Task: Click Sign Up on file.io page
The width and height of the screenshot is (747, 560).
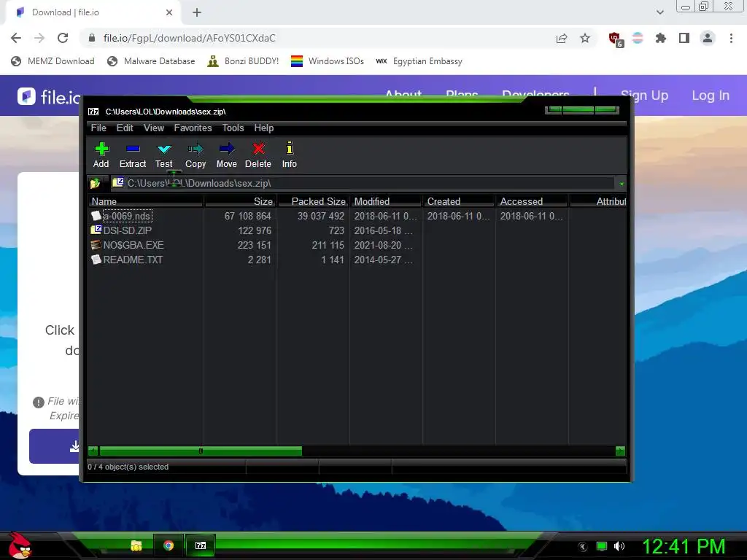Action: (644, 96)
